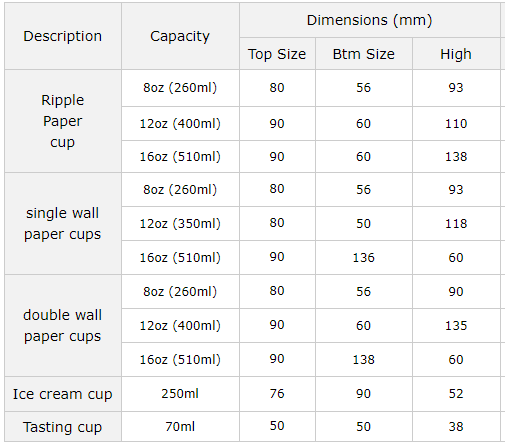
Task: Click the 118 height value cell
Action: tap(456, 223)
